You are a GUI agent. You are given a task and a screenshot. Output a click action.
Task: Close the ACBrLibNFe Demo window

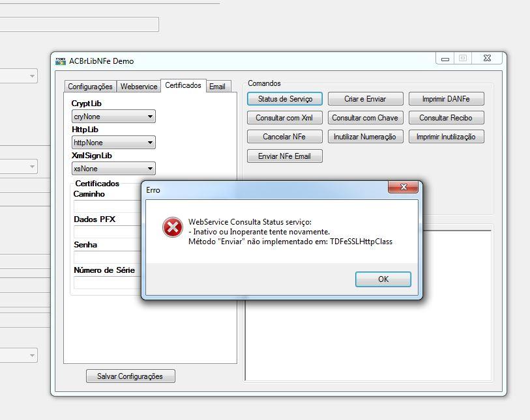coord(487,59)
